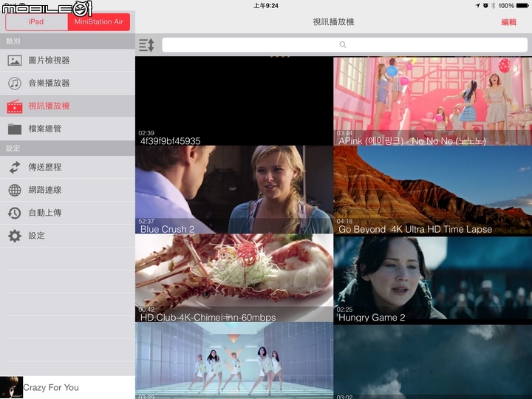
Task: Select the red 視訊播放機 video icon
Action: pyautogui.click(x=15, y=106)
